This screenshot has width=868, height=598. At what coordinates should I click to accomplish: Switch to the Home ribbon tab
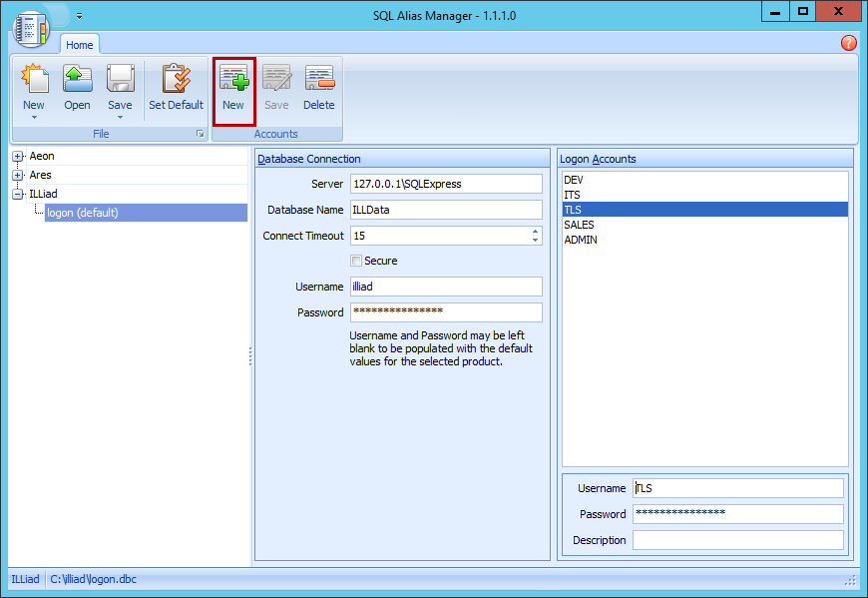[80, 45]
